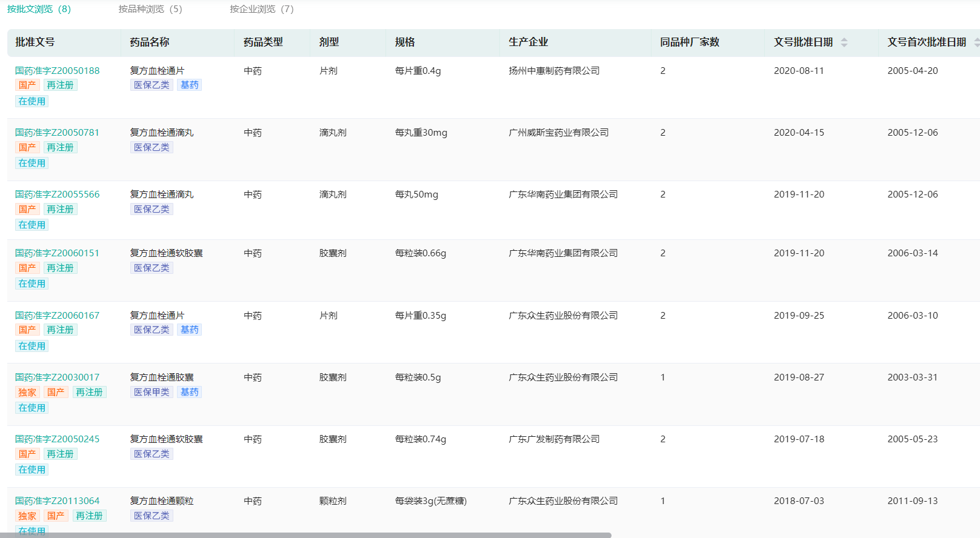This screenshot has width=980, height=538.
Task: Click approval number 国药准字Z20060167
Action: (x=58, y=316)
